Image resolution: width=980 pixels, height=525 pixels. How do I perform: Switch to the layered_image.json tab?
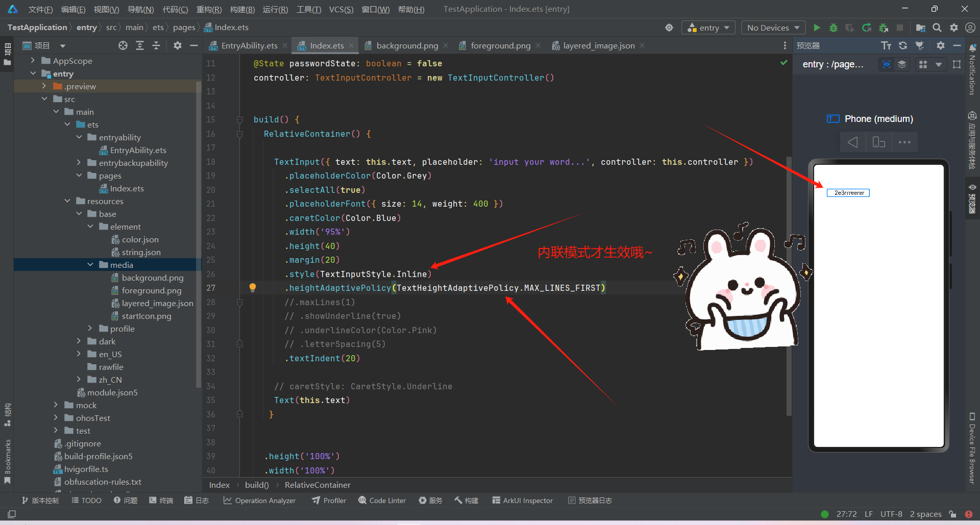pos(599,46)
